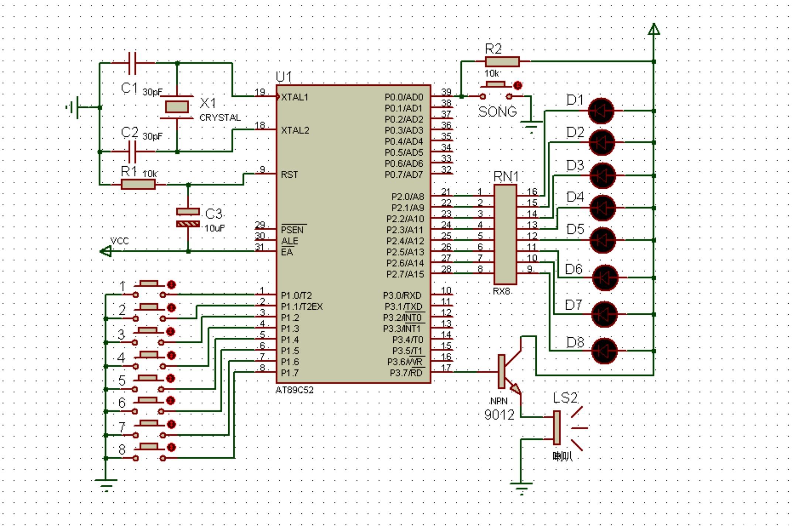The height and width of the screenshot is (532, 793).
Task: Toggle latch dot of push button 6
Action: pyautogui.click(x=170, y=401)
